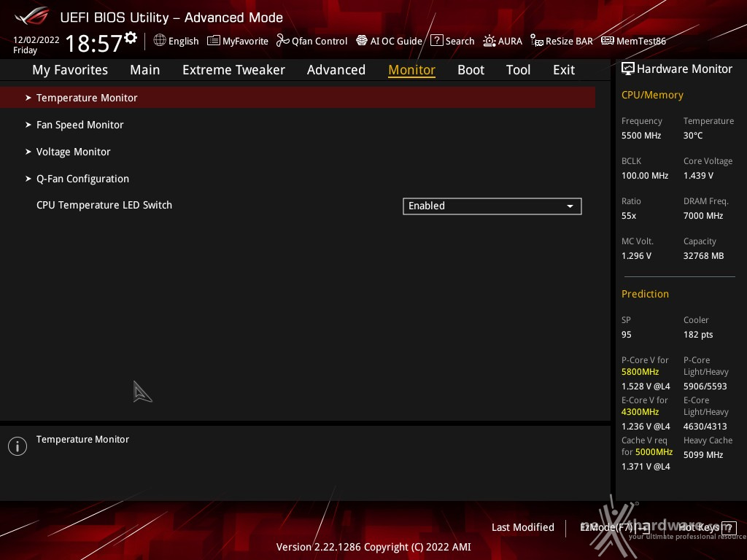Select the Monitor tab
The width and height of the screenshot is (747, 560).
coord(411,70)
